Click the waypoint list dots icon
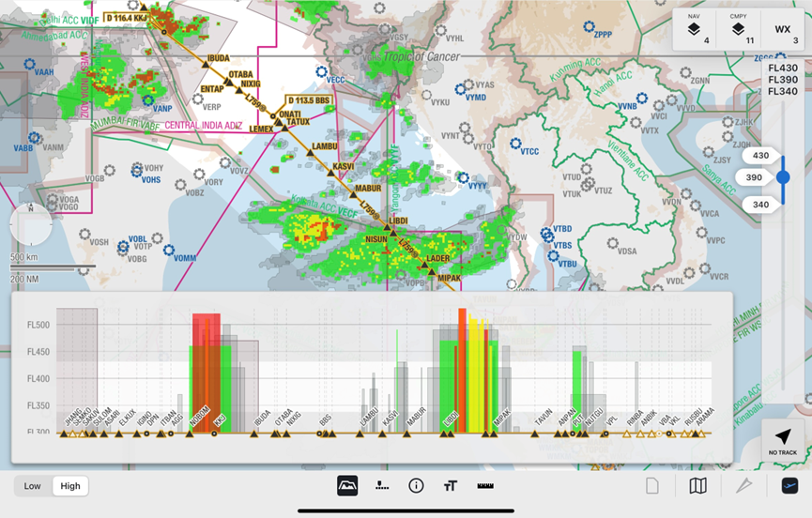The width and height of the screenshot is (812, 518). (x=382, y=486)
